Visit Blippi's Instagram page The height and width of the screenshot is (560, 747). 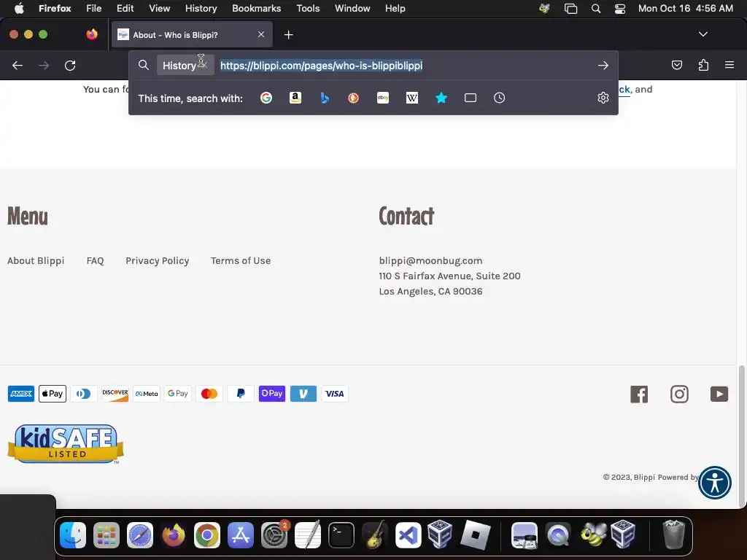(x=679, y=394)
